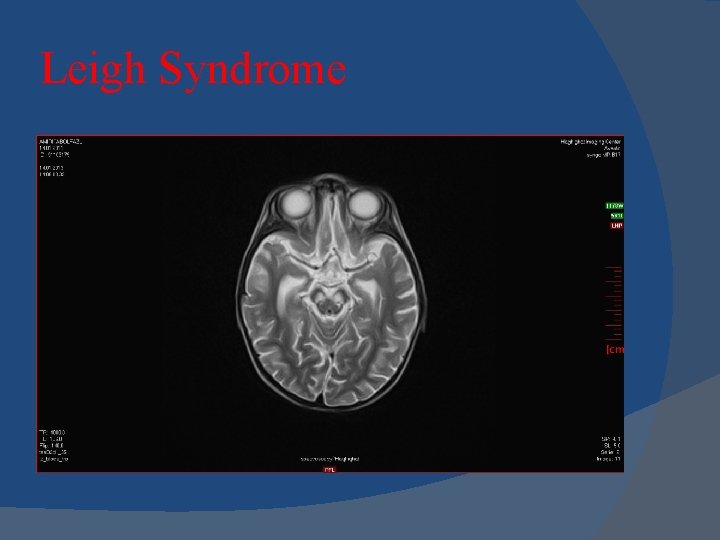Click the top green overlay tag above LHP

click(614, 206)
